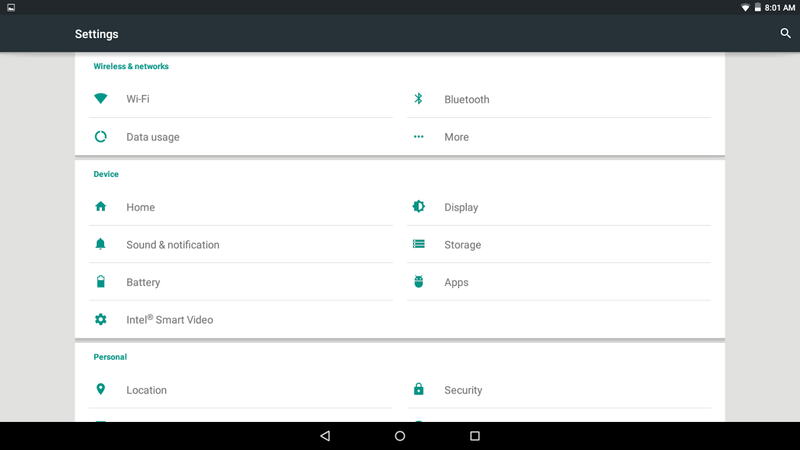
Task: Click the Security padlock icon
Action: 418,389
